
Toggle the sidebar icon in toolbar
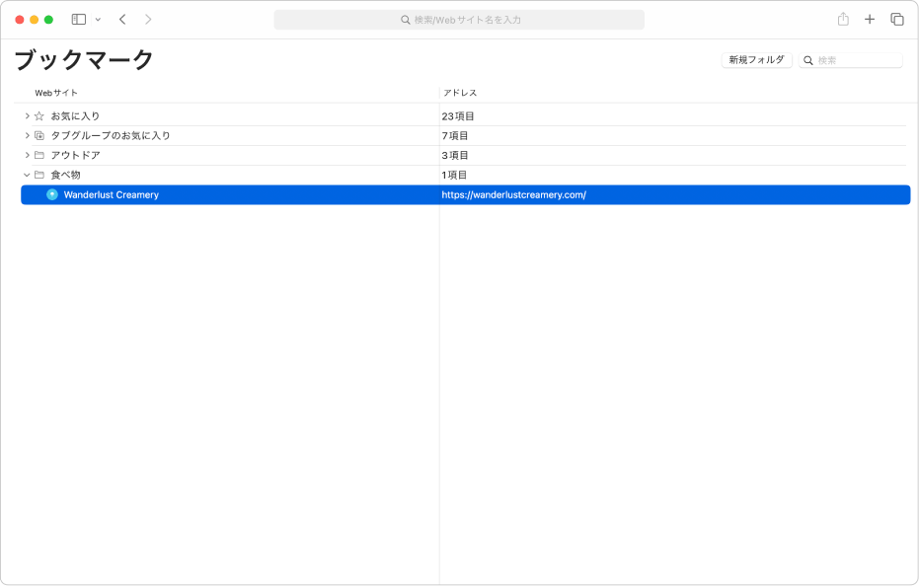(79, 20)
